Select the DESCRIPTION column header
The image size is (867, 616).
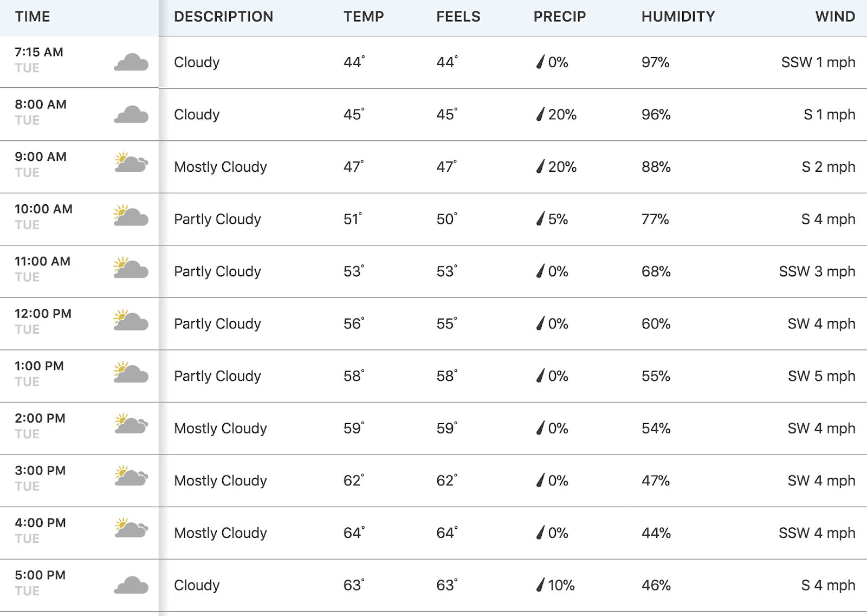pos(223,17)
